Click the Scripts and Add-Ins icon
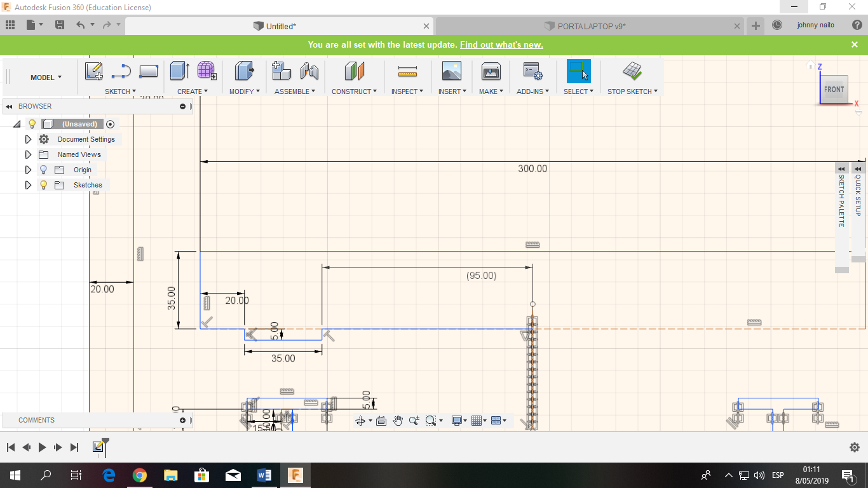868x488 pixels. [532, 71]
